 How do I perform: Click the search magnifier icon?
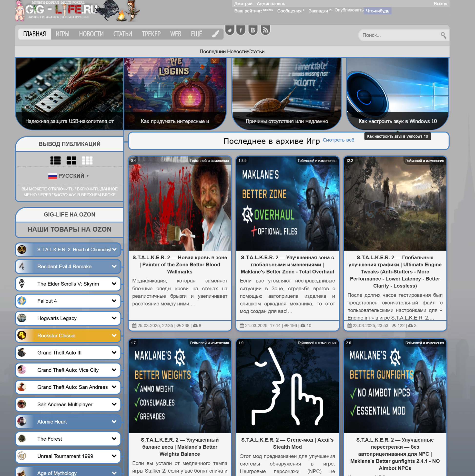tap(443, 35)
